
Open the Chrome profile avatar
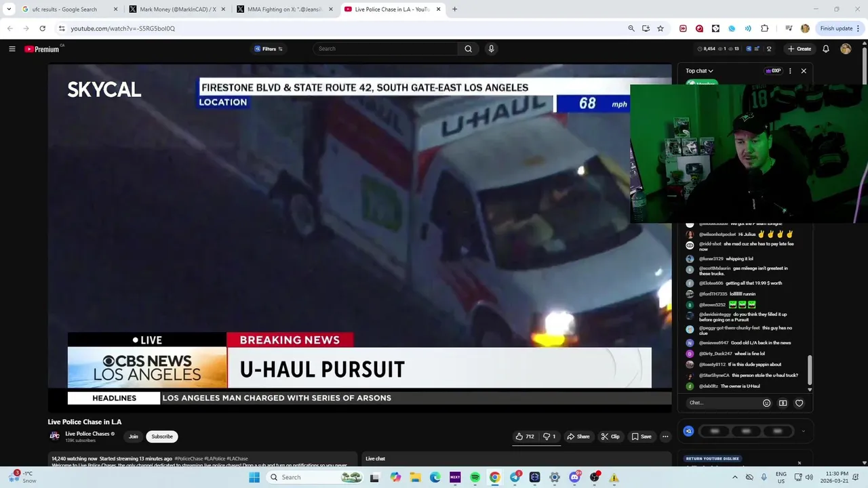pos(805,28)
